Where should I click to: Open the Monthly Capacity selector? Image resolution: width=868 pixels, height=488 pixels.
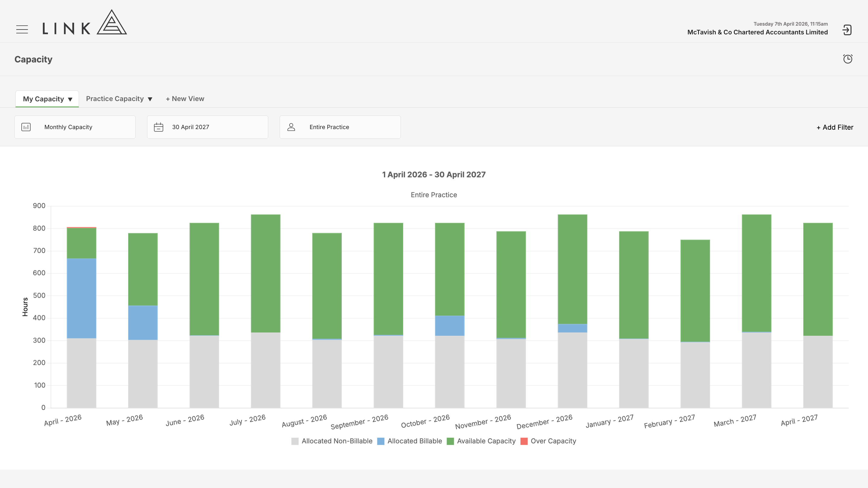[75, 127]
